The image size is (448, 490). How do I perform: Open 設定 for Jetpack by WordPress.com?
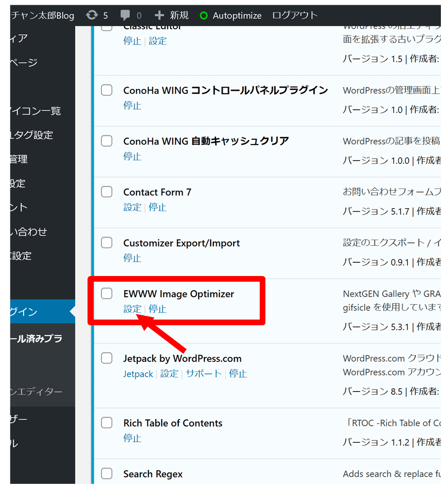point(169,374)
